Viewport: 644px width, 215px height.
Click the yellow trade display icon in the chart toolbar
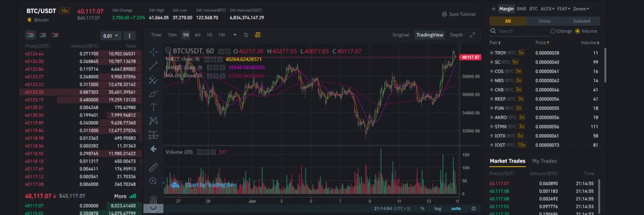click(x=258, y=35)
